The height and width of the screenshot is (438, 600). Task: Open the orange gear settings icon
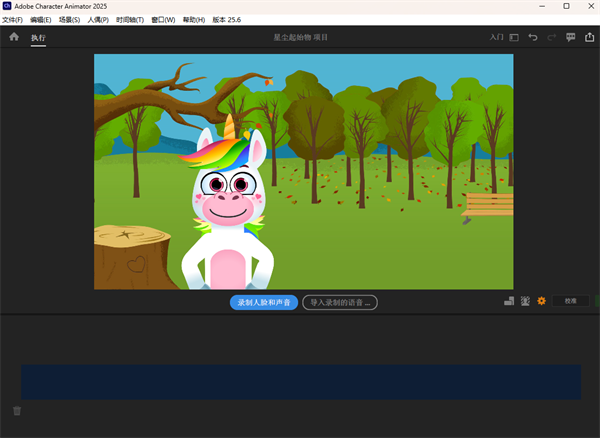(541, 301)
